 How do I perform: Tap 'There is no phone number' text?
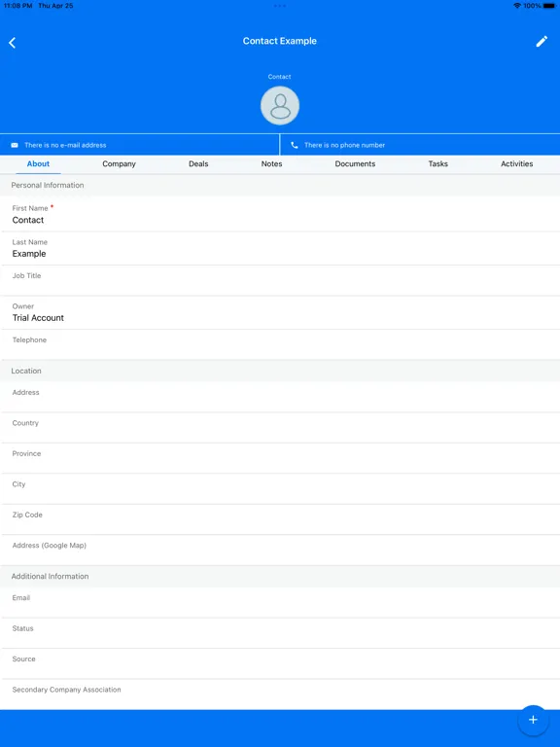click(x=345, y=145)
